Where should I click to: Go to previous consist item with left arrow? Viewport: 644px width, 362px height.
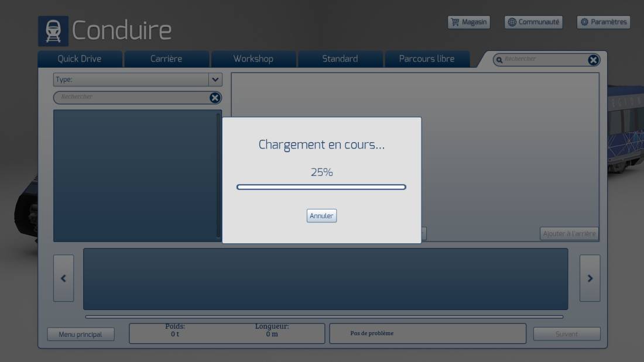pyautogui.click(x=63, y=278)
